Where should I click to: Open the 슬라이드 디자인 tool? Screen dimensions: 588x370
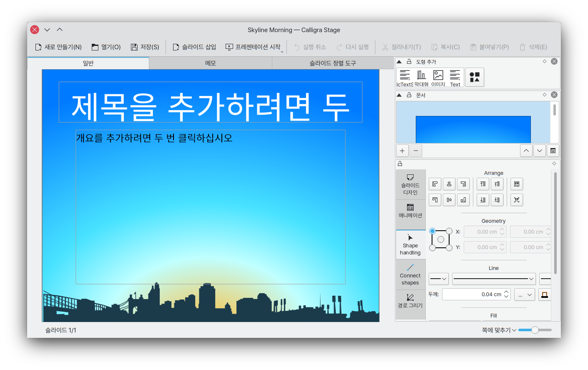(x=410, y=184)
